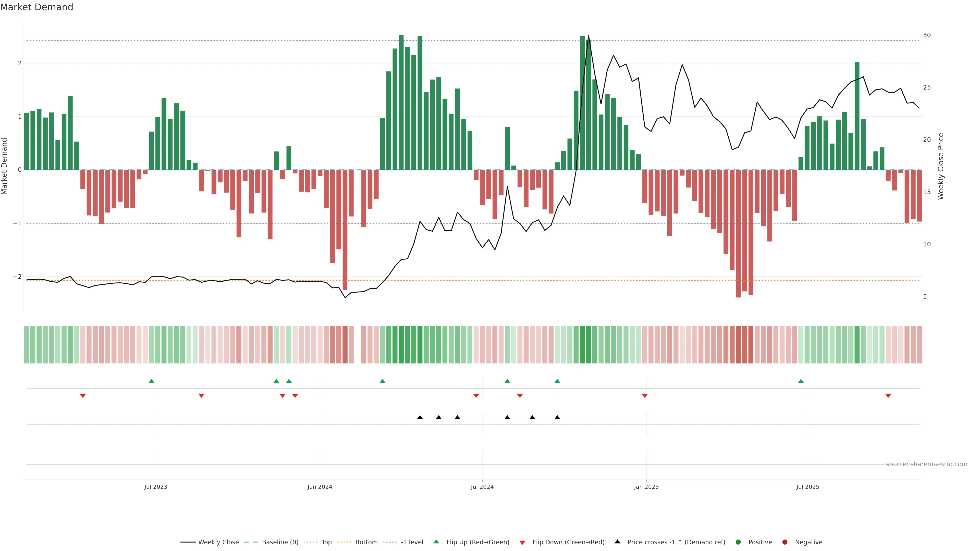
Task: Click the Market Demand chart title
Action: [x=36, y=7]
